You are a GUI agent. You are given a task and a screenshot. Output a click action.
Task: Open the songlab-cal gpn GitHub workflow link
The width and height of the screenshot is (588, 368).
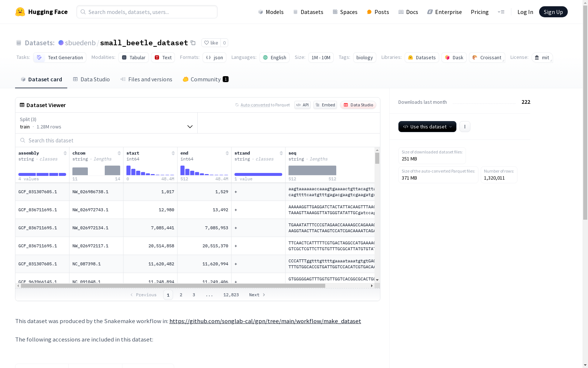tap(265, 321)
